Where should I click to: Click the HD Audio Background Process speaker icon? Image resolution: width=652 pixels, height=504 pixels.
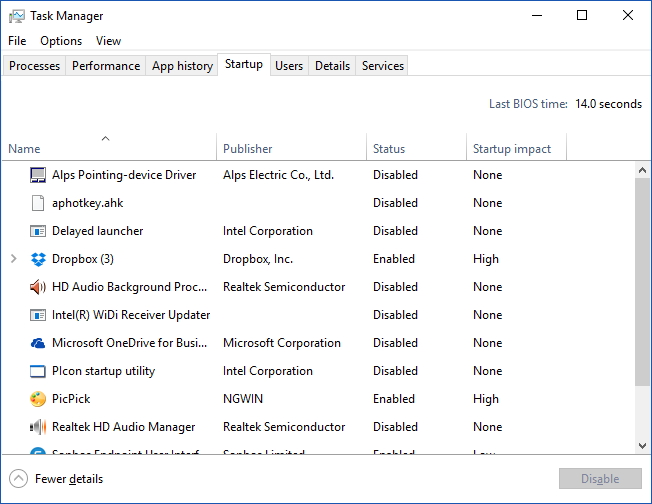point(38,287)
